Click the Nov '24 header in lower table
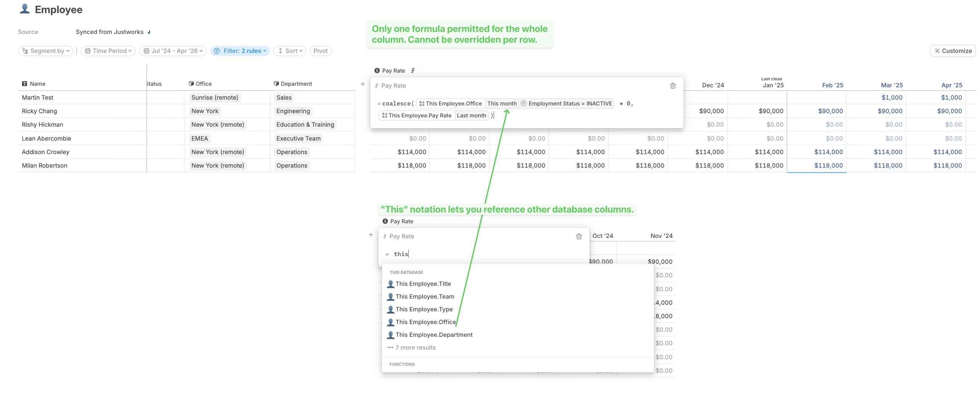The height and width of the screenshot is (394, 980). (661, 236)
